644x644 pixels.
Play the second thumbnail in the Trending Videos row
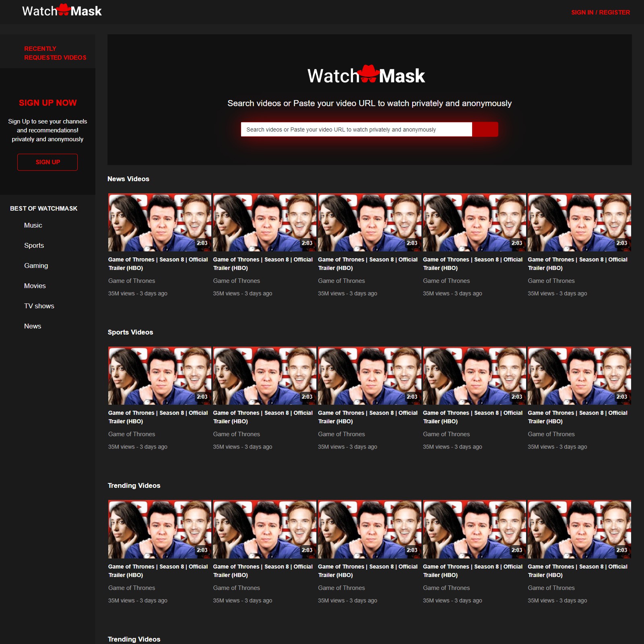tap(265, 529)
